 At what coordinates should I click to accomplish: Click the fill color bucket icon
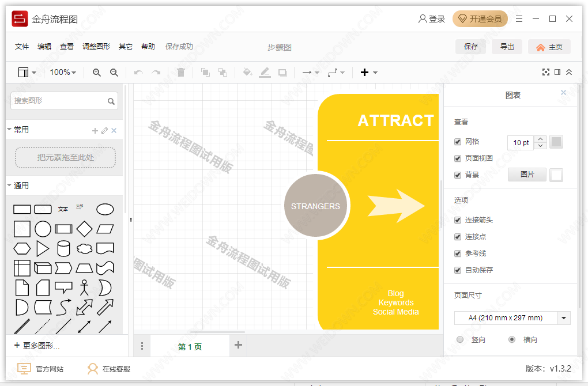[247, 73]
